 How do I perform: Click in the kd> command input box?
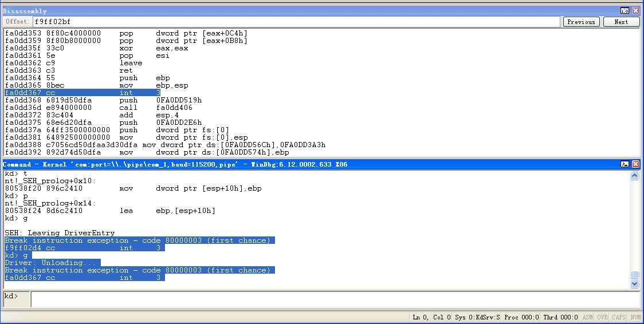point(335,299)
